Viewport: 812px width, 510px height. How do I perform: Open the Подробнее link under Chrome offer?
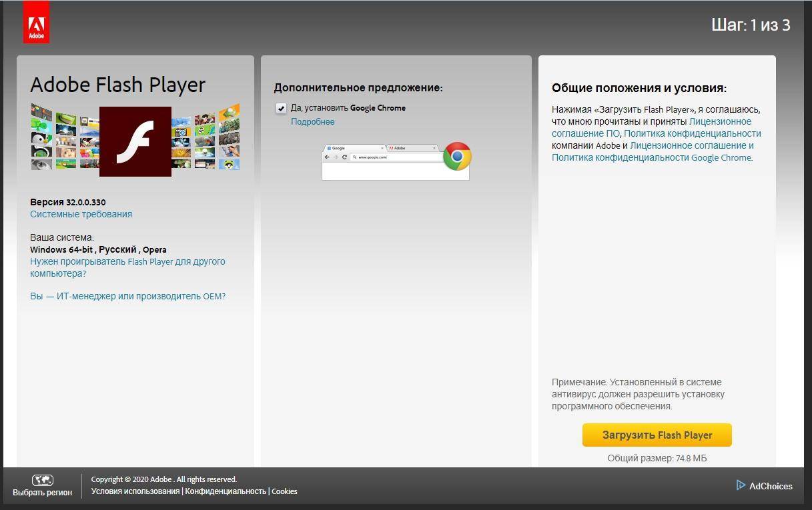312,122
